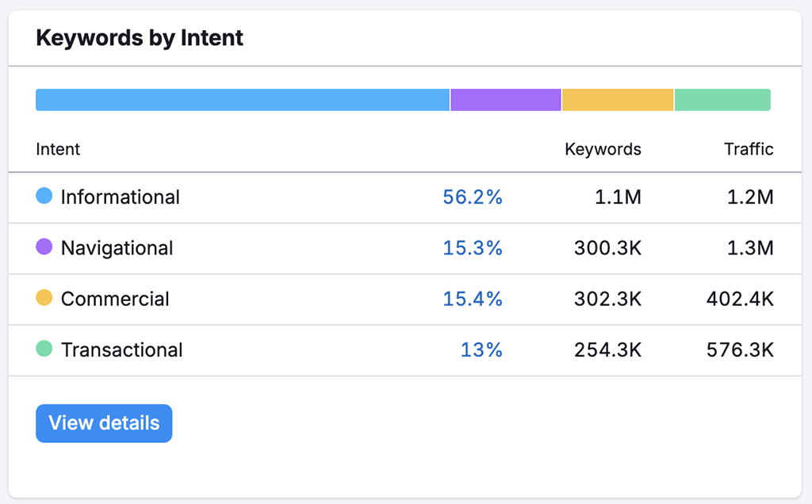
Task: Open the 15.4% Commercial percentage link
Action: (473, 299)
